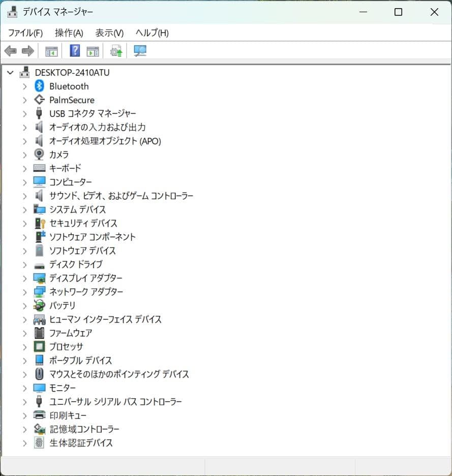The height and width of the screenshot is (476, 452).
Task: Expand the キーボード category
Action: (24, 168)
